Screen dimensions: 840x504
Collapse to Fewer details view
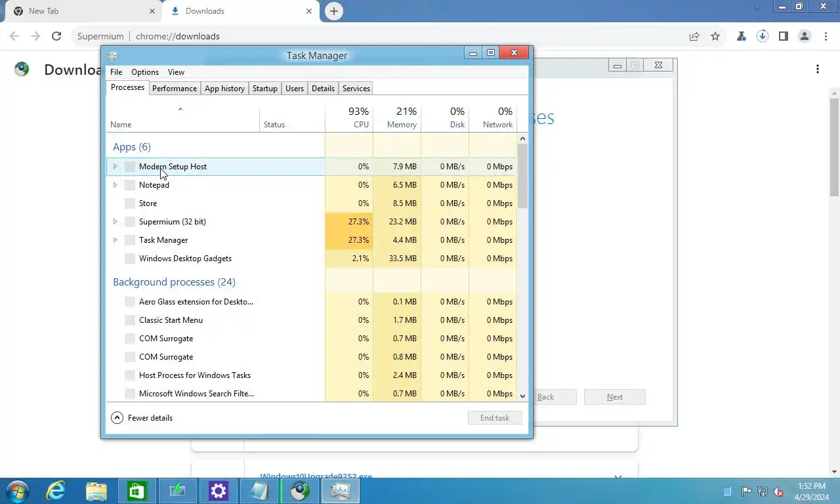pyautogui.click(x=142, y=418)
